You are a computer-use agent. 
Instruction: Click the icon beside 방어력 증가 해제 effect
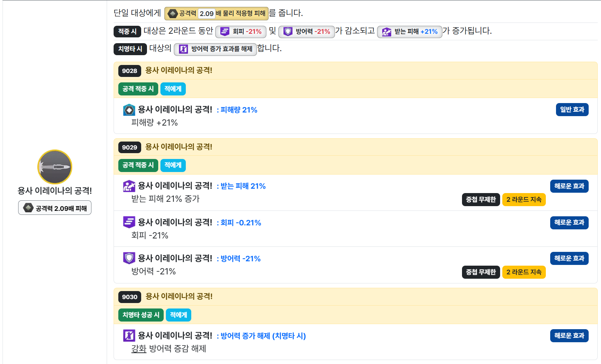point(129,335)
